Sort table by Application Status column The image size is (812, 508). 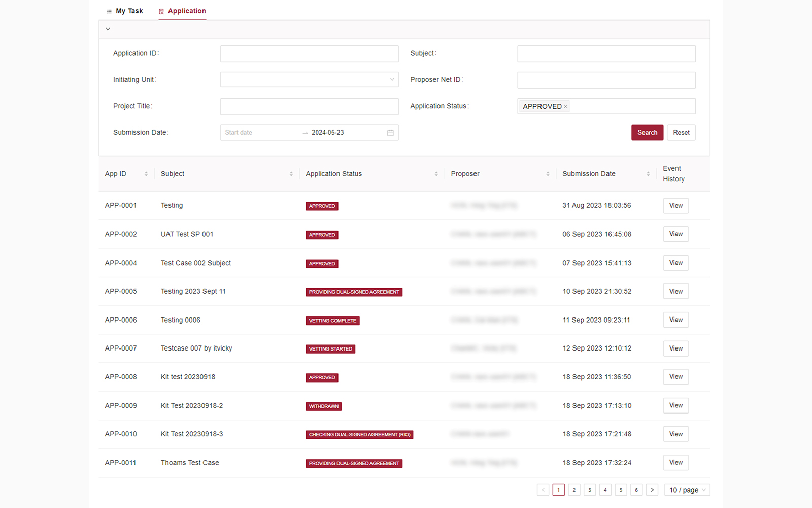[436, 174]
